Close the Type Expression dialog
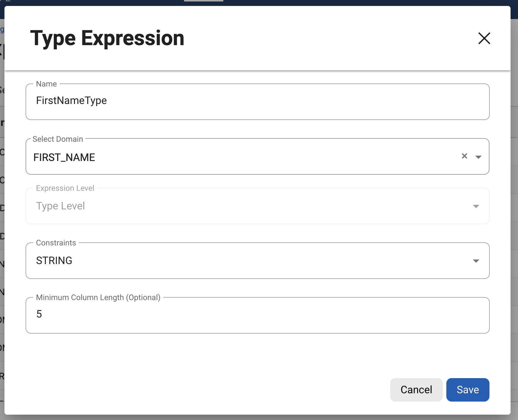Viewport: 518px width, 420px height. click(484, 38)
